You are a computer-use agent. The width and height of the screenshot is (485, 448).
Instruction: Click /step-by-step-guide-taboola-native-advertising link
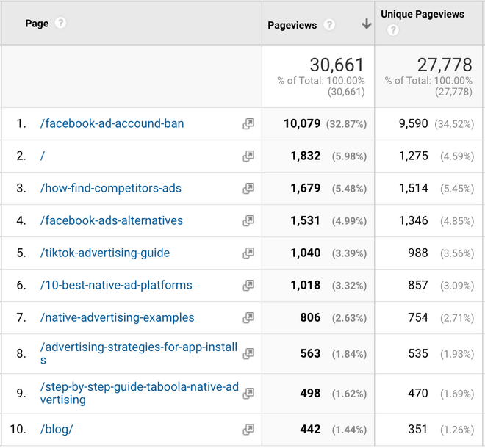coord(139,393)
